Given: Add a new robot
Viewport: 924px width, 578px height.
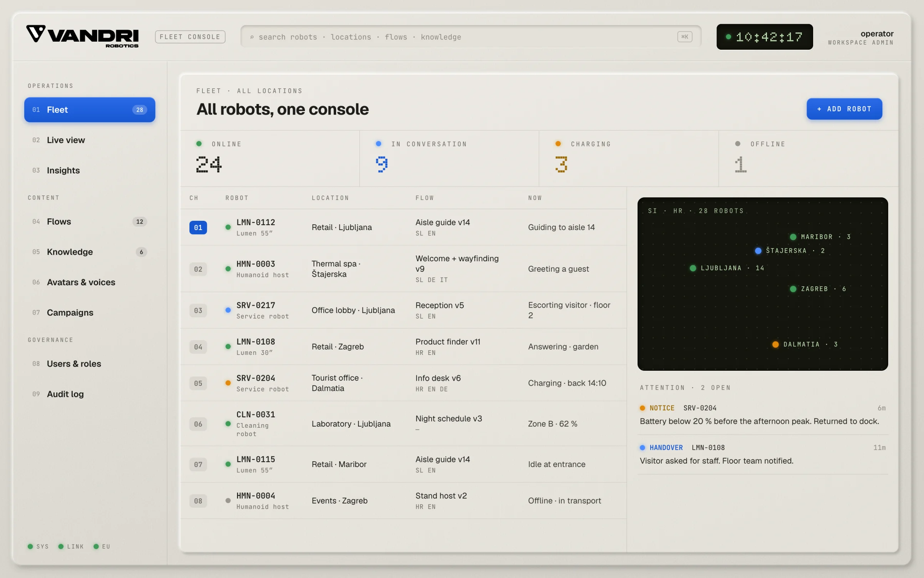Looking at the screenshot, I should pos(844,109).
